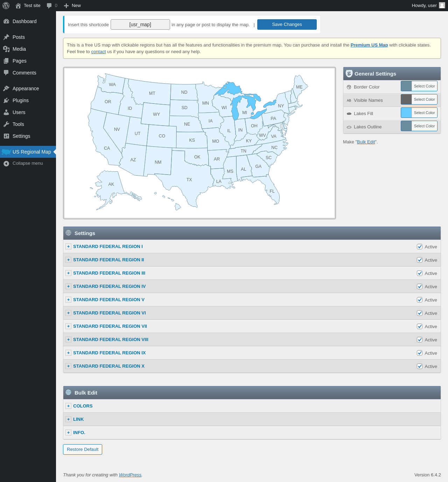The image size is (448, 482).
Task: Click the Appearance paintbrush icon
Action: click(x=6, y=88)
